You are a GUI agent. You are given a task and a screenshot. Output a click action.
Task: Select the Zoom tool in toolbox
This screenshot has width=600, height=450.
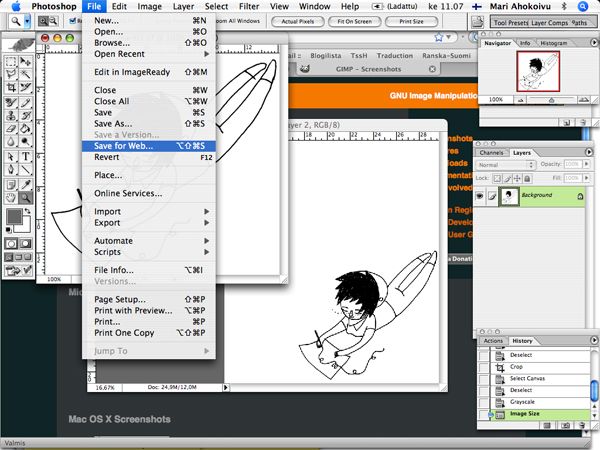coord(26,197)
